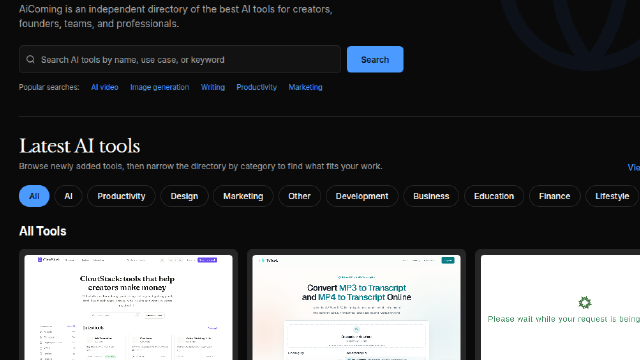Open the Marketing popular search link
The height and width of the screenshot is (360, 640).
305,87
